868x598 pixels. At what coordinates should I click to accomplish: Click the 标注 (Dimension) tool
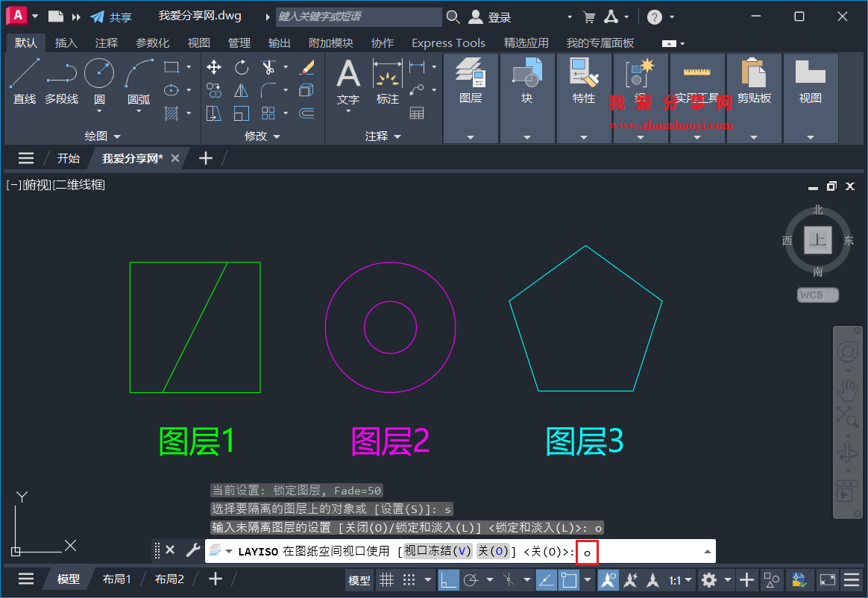coord(387,75)
